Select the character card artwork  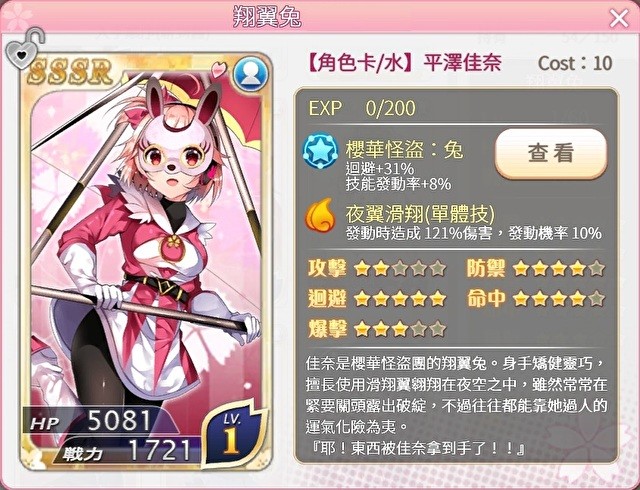tap(146, 261)
